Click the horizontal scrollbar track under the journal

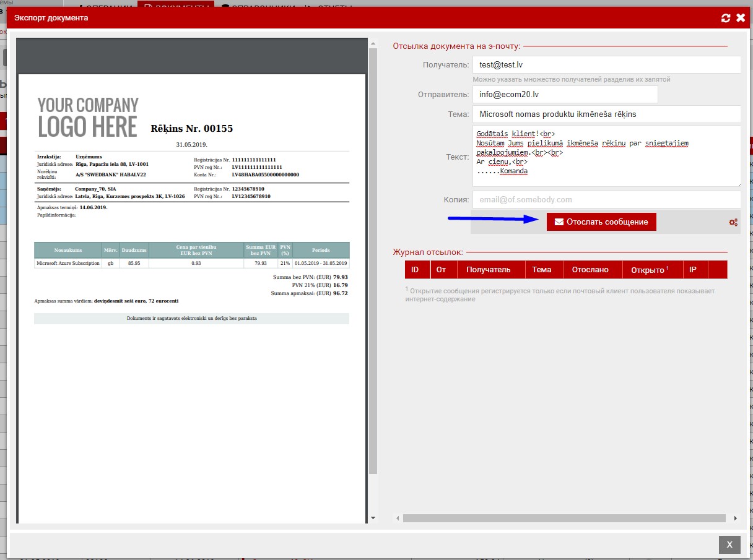564,518
